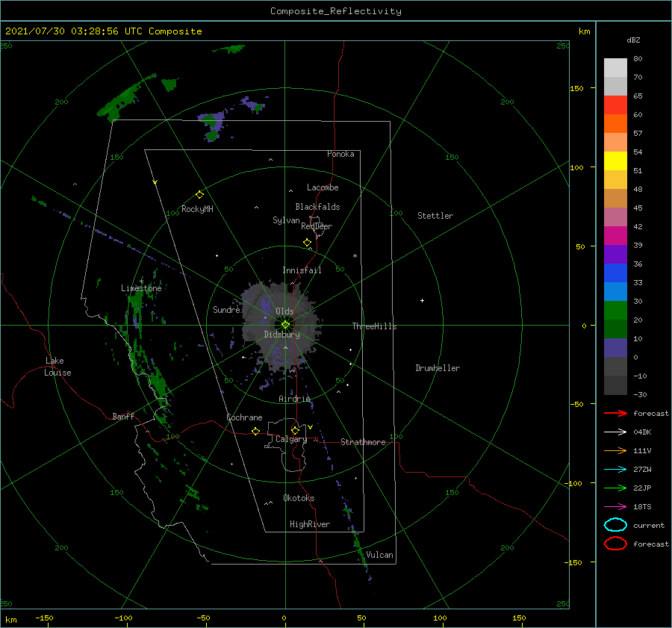Click the red 65 dBZ color swatch
The width and height of the screenshot is (672, 628).
pos(615,105)
